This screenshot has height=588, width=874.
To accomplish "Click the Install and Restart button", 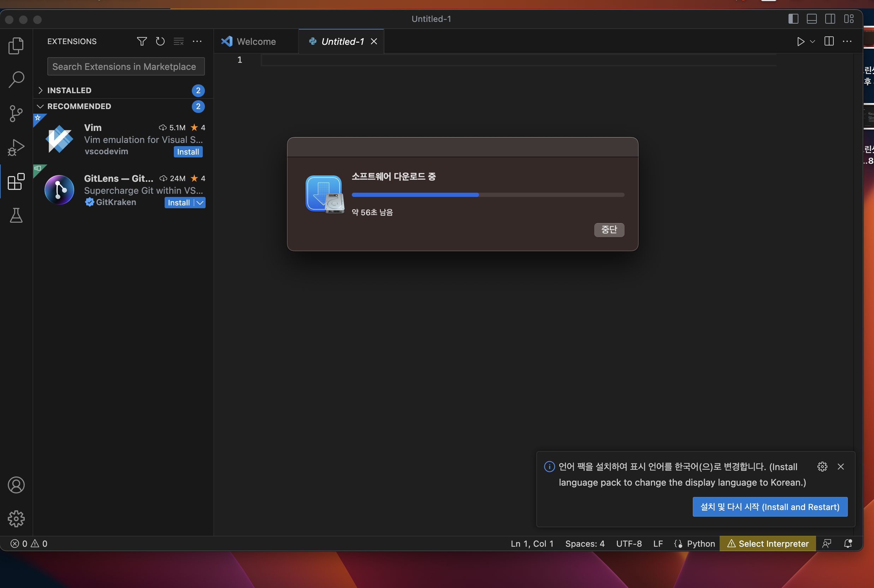I will [769, 506].
